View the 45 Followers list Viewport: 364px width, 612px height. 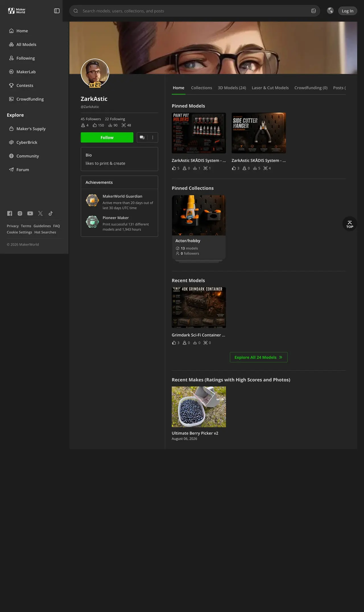[x=91, y=119]
